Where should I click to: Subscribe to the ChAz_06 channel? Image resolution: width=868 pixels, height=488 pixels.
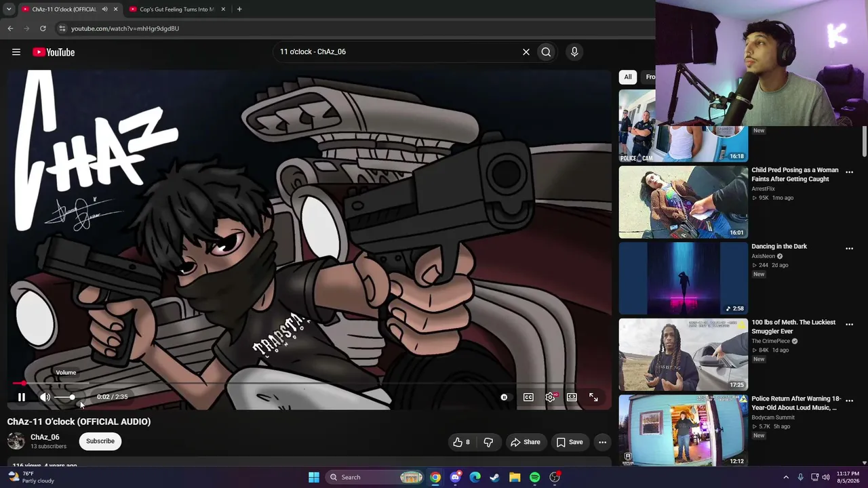pos(100,441)
